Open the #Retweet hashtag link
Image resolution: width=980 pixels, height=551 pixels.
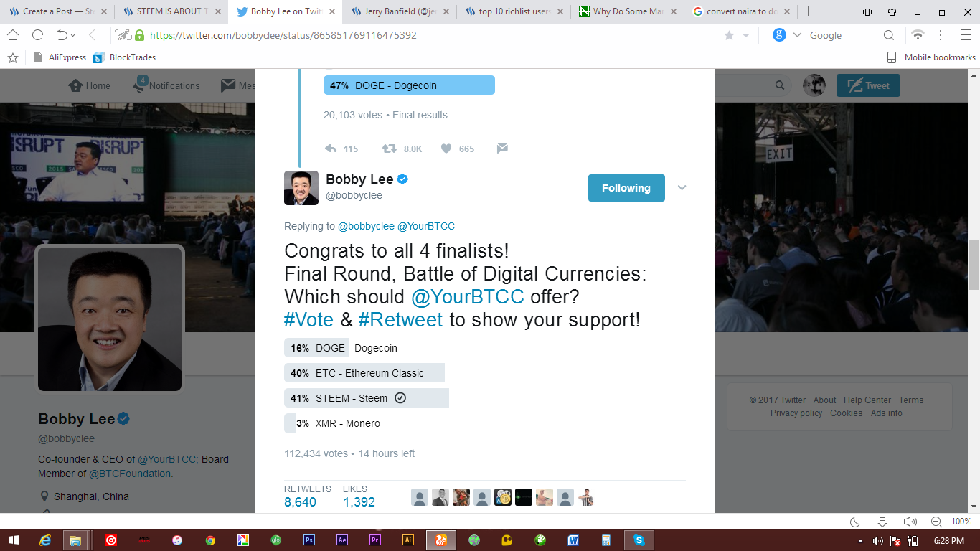400,319
